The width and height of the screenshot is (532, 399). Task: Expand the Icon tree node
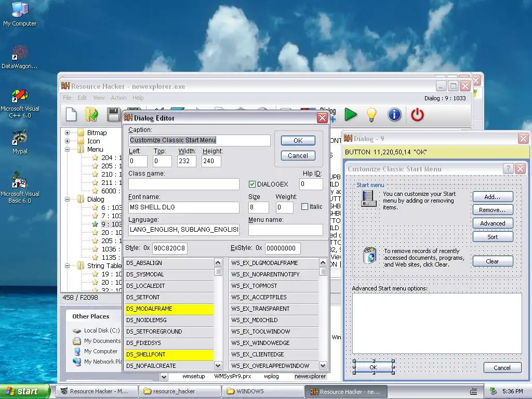(x=67, y=141)
